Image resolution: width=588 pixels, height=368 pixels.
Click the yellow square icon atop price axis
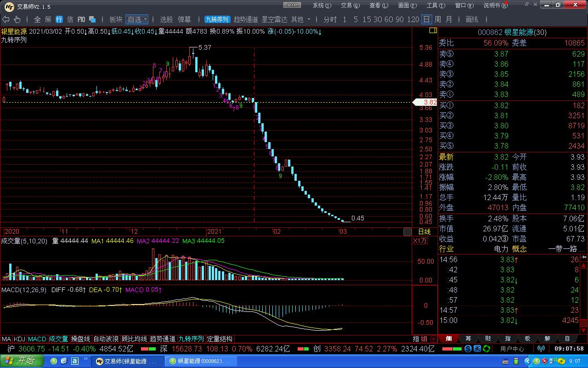tap(433, 30)
